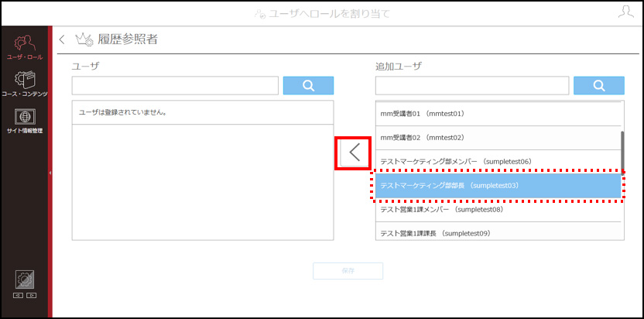Move selected user left with arrow button
This screenshot has height=319, width=644.
pyautogui.click(x=354, y=153)
